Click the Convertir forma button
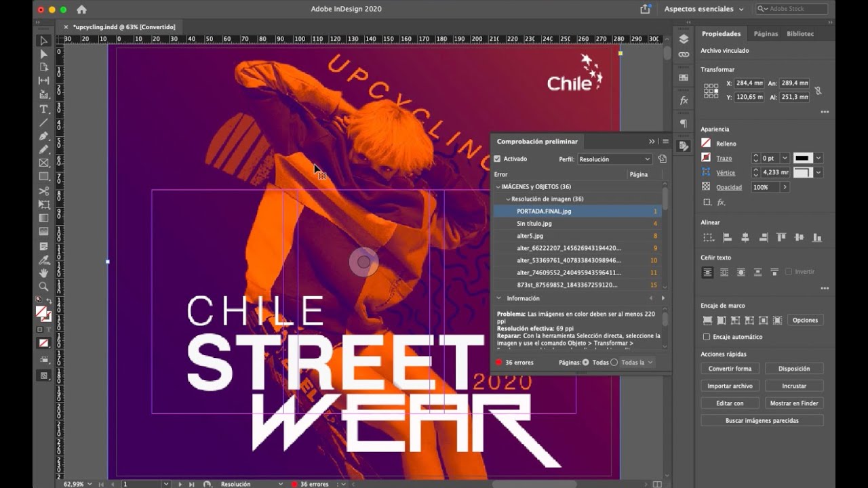The image size is (868, 488). pos(730,369)
